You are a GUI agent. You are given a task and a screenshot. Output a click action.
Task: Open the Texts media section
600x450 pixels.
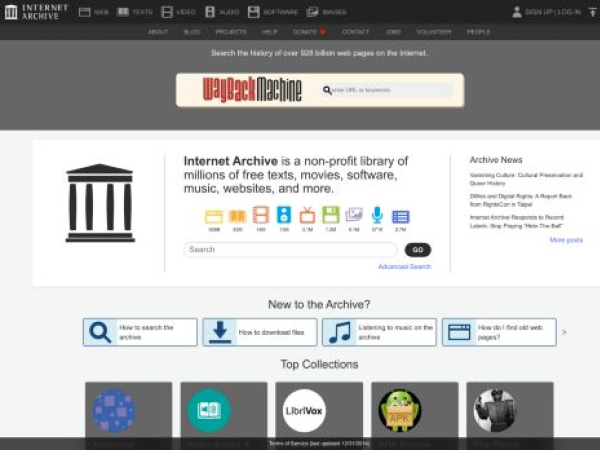[x=135, y=12]
